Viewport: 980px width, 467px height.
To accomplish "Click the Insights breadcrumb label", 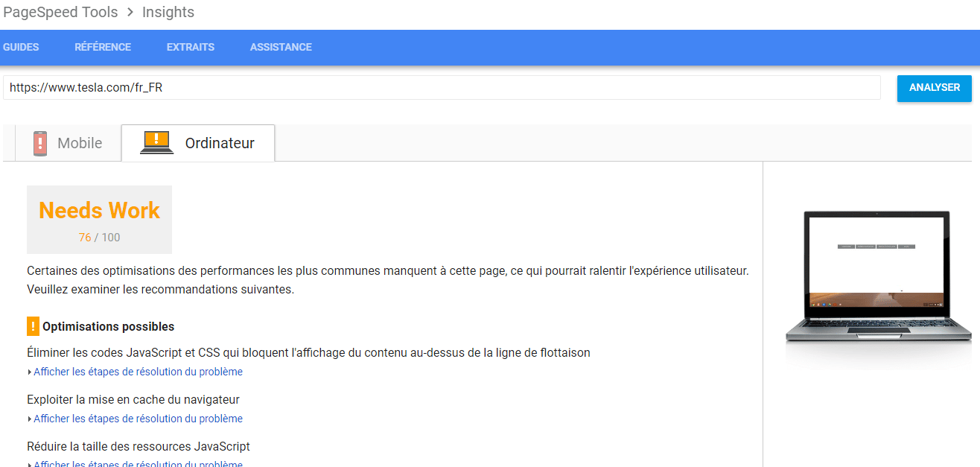I will point(168,12).
